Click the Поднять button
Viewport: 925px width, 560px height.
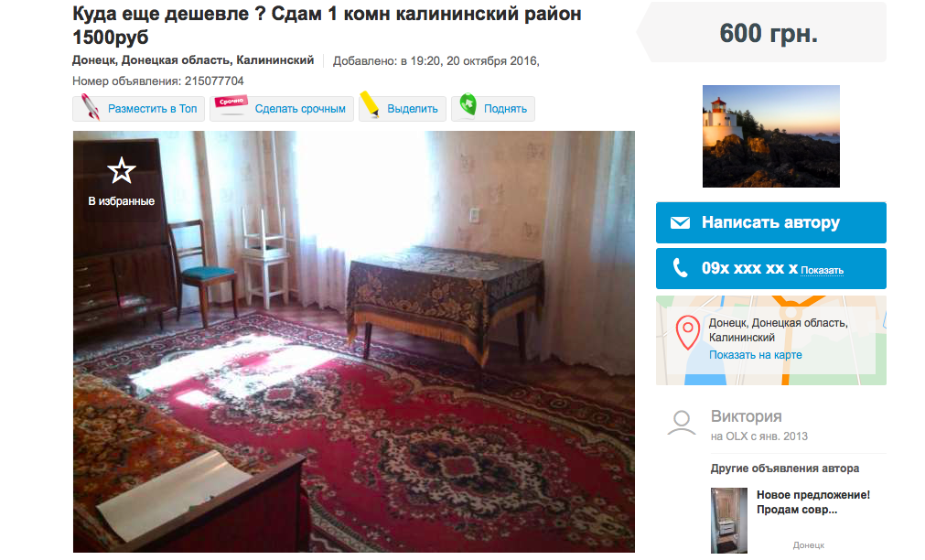click(x=493, y=109)
